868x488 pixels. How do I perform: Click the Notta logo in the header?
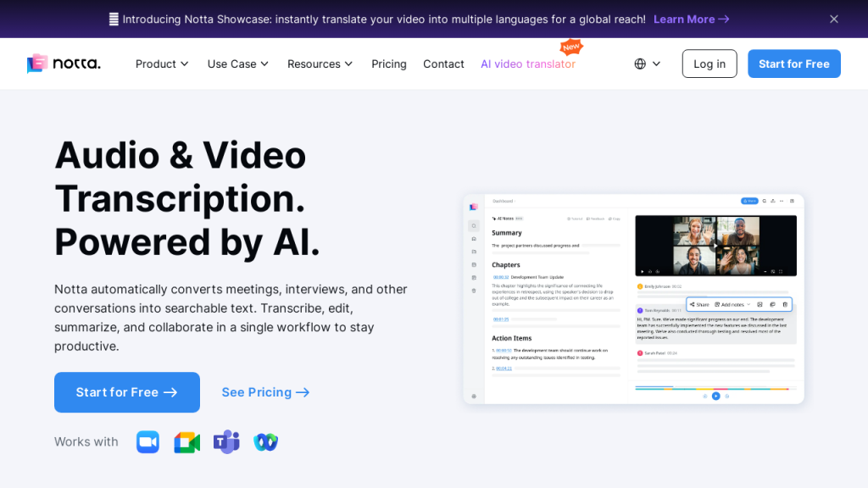tap(64, 64)
